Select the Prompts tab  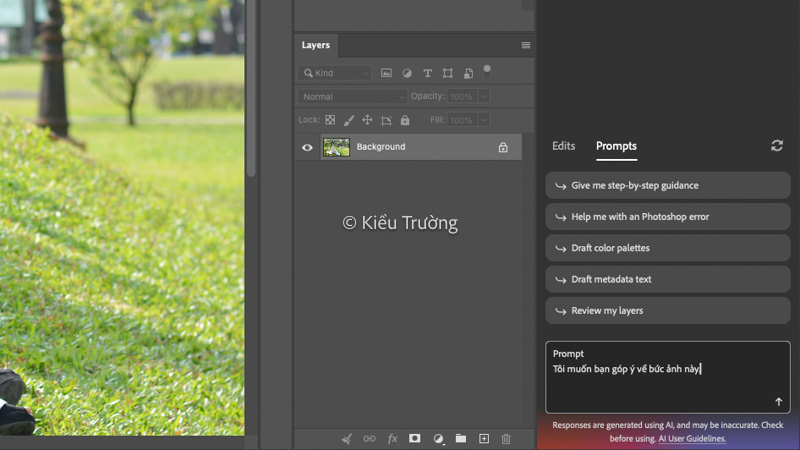point(616,146)
